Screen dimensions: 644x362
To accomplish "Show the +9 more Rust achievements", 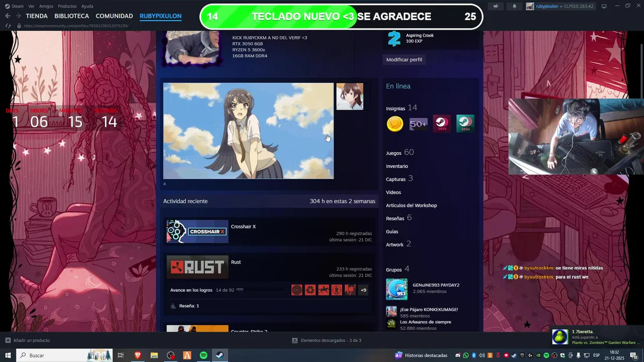I will pos(363,290).
